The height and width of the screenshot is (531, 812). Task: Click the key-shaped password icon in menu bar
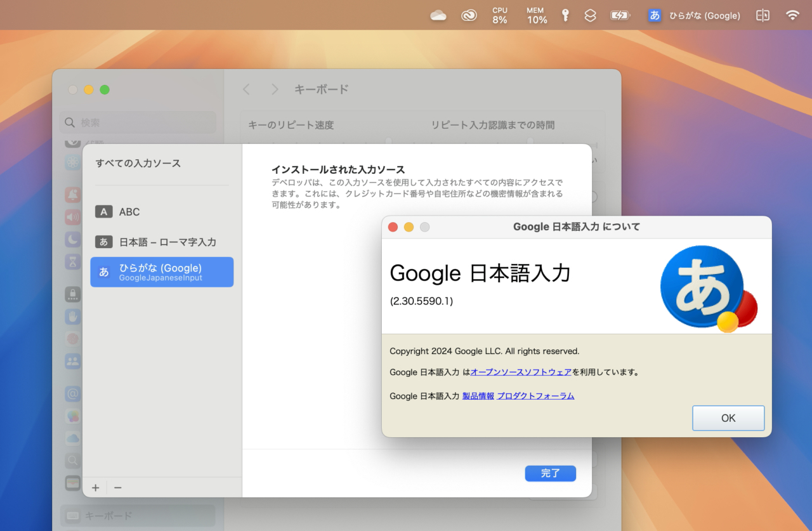(565, 15)
